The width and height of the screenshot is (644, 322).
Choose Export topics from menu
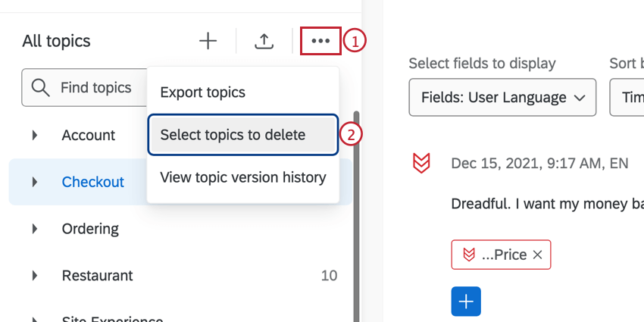(203, 92)
